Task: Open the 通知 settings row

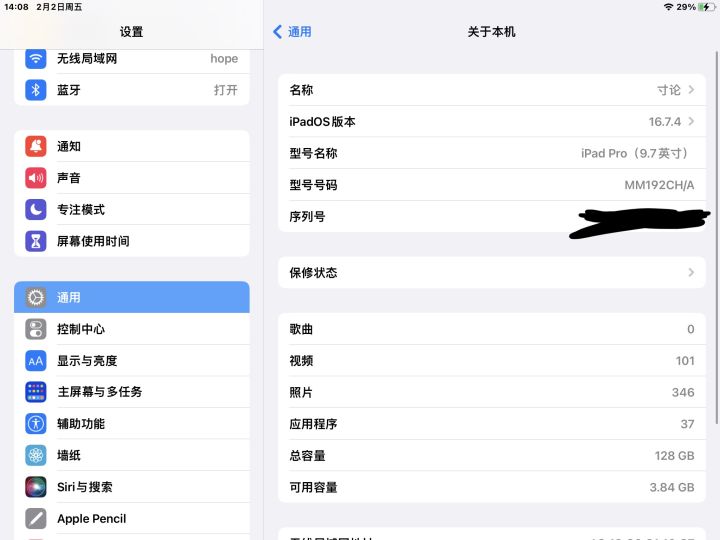Action: click(132, 146)
